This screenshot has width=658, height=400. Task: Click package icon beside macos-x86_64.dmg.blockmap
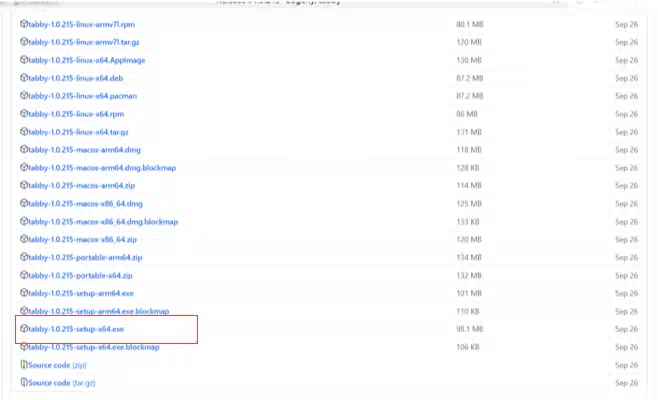pyautogui.click(x=24, y=221)
